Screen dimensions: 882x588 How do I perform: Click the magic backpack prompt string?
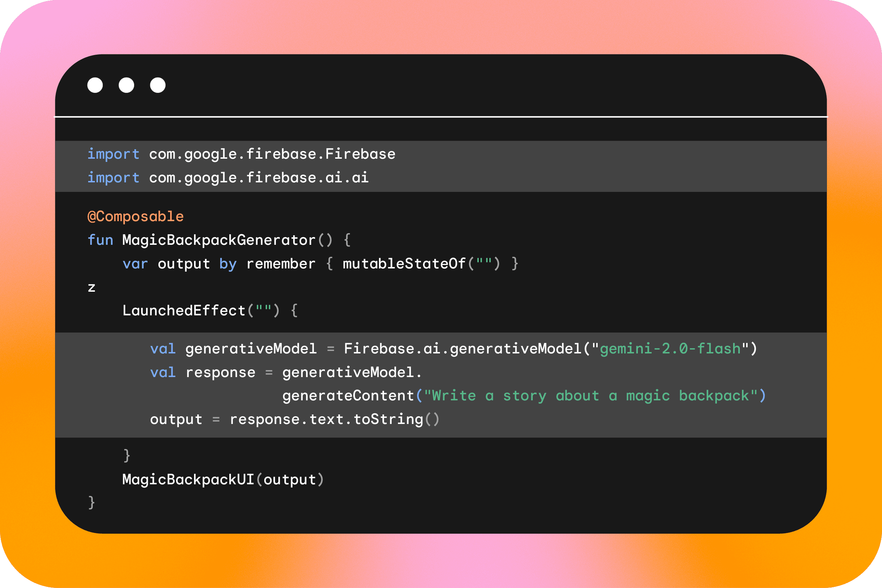pyautogui.click(x=590, y=396)
